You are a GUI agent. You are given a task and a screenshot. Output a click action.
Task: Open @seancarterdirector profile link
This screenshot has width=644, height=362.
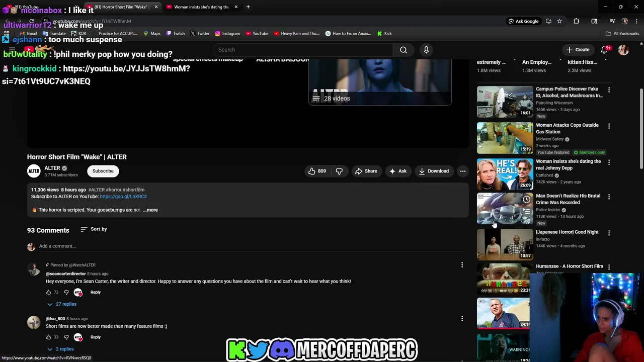(x=66, y=274)
